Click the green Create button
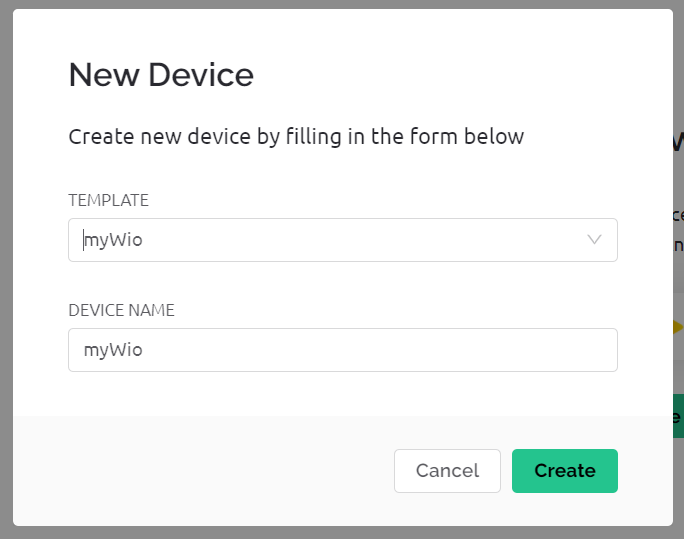This screenshot has width=684, height=539. click(x=565, y=471)
